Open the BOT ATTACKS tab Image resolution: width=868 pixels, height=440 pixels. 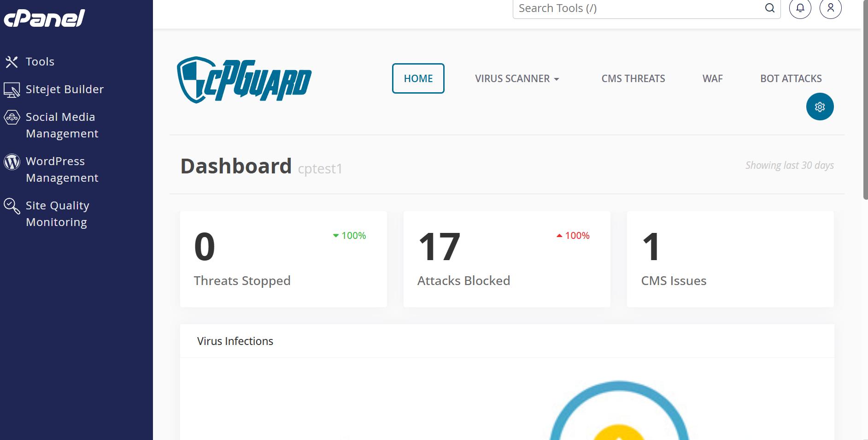(791, 79)
